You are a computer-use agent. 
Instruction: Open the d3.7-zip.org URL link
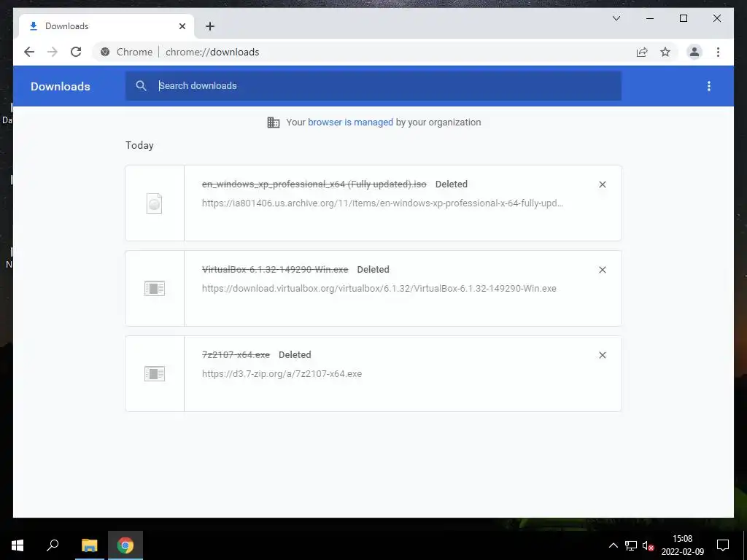[282, 374]
